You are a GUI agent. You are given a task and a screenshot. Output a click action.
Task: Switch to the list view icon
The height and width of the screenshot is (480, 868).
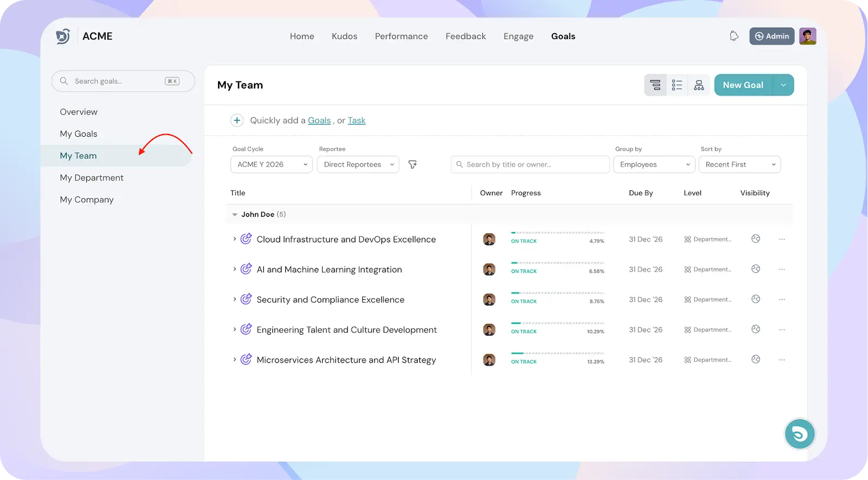677,85
